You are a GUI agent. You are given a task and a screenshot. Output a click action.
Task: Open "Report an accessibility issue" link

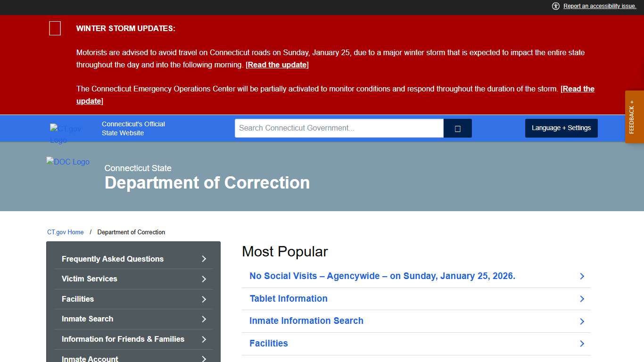[599, 6]
